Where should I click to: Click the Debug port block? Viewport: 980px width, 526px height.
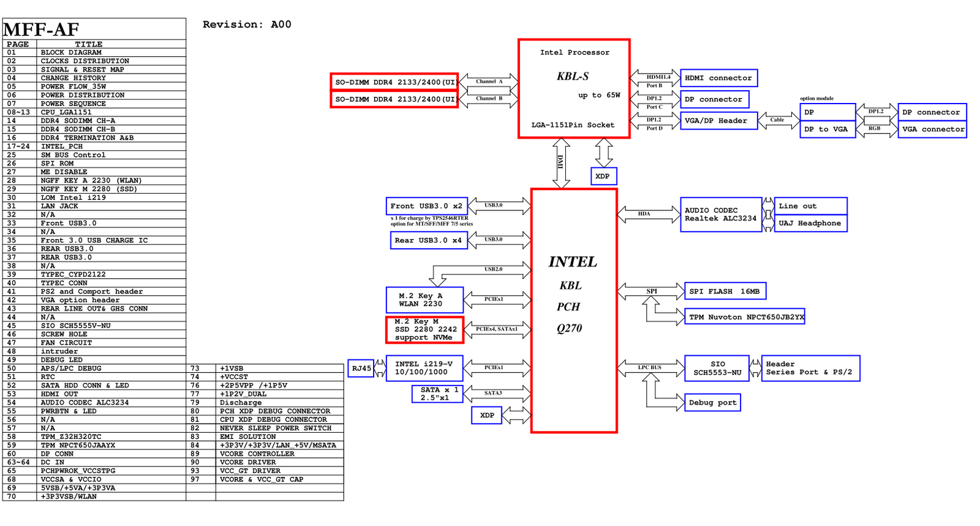coord(712,403)
